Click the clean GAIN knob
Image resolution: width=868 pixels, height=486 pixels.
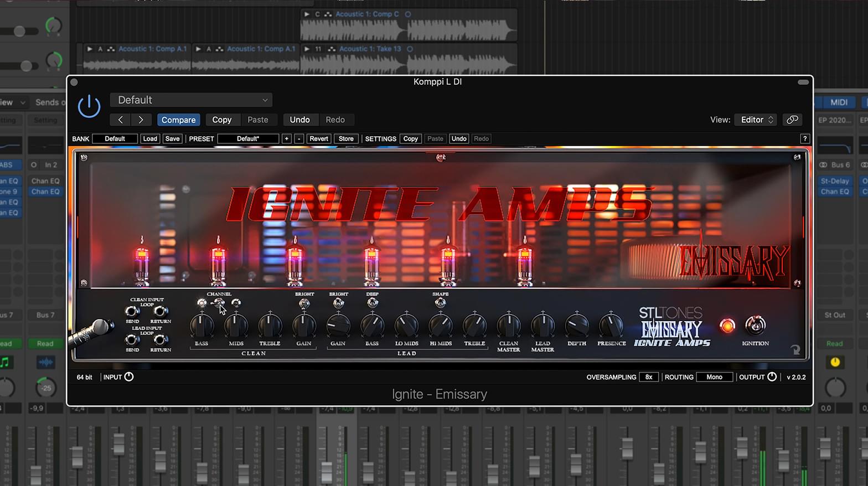(x=304, y=325)
